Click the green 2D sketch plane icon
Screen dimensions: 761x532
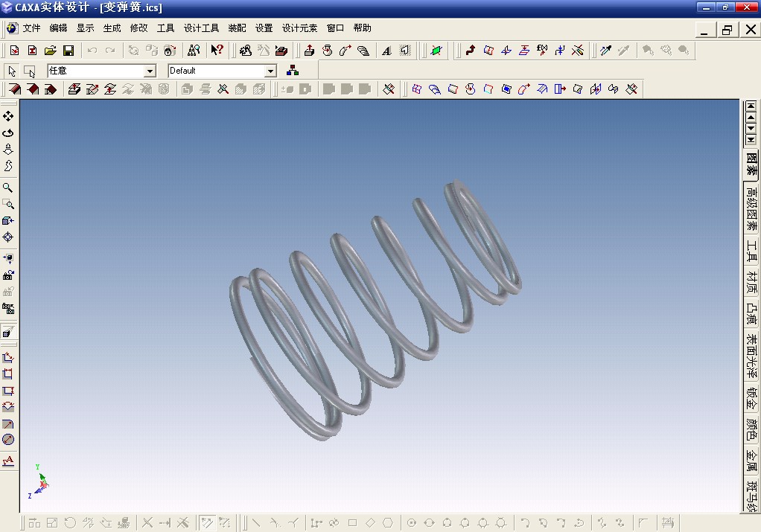click(436, 51)
